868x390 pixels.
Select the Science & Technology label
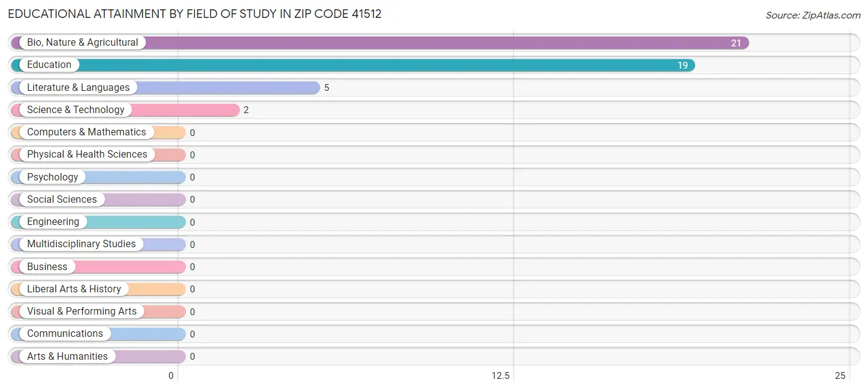coord(76,110)
